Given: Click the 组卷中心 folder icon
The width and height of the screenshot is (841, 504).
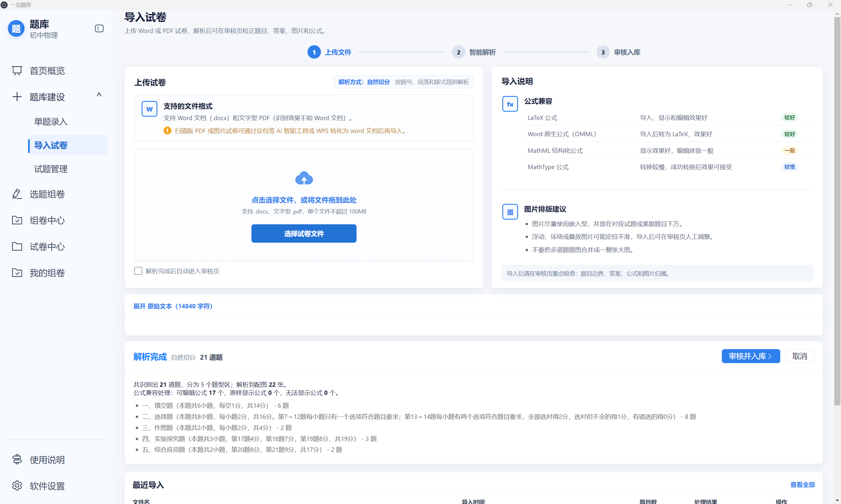Looking at the screenshot, I should [x=17, y=220].
